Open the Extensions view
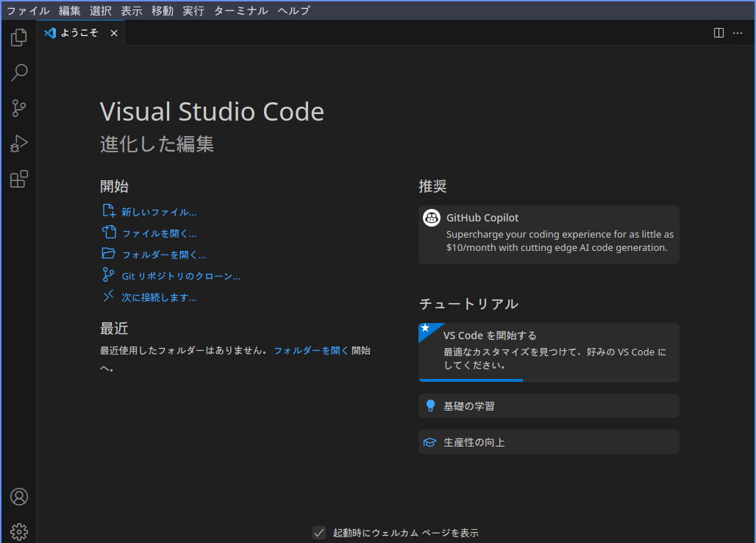 click(19, 179)
